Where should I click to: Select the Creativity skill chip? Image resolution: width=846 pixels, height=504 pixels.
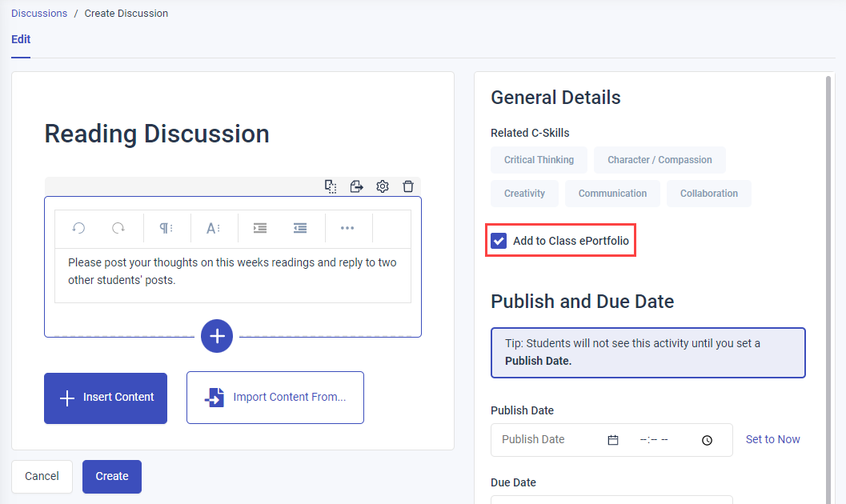point(524,194)
